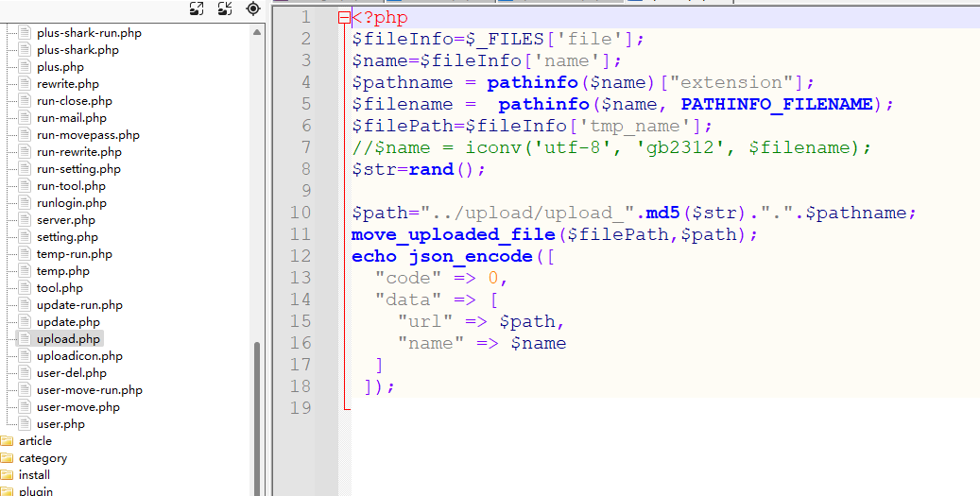Select plus.php file
Screen dimensions: 980x496
pyautogui.click(x=60, y=67)
